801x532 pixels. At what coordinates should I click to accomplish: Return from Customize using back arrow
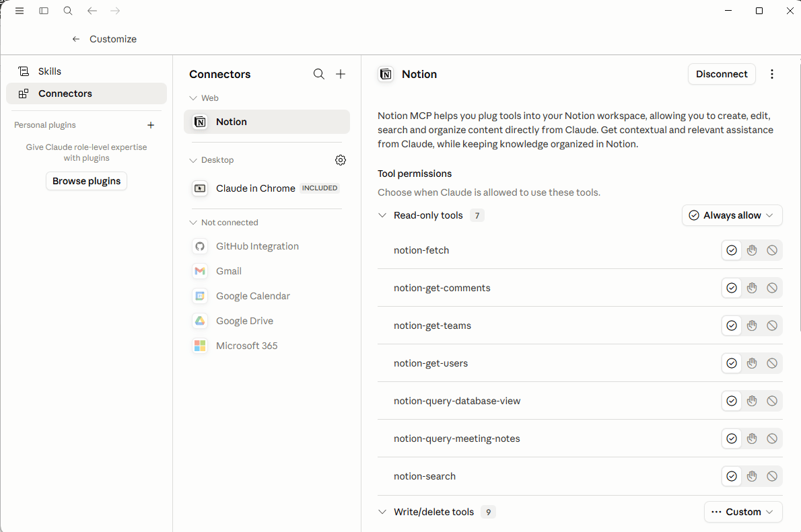76,39
